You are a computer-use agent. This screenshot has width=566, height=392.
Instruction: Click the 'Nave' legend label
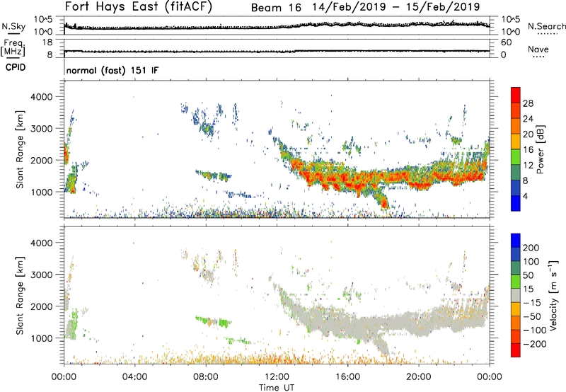(538, 49)
